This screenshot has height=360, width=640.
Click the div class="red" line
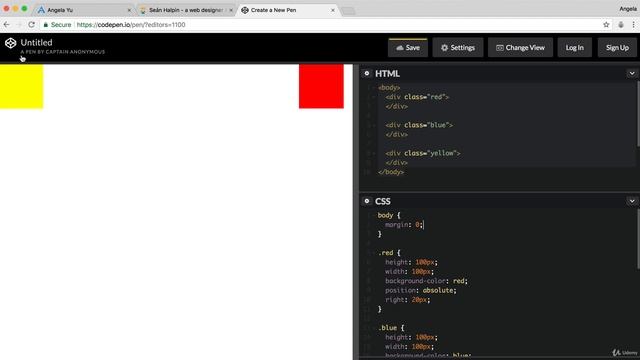[x=417, y=97]
